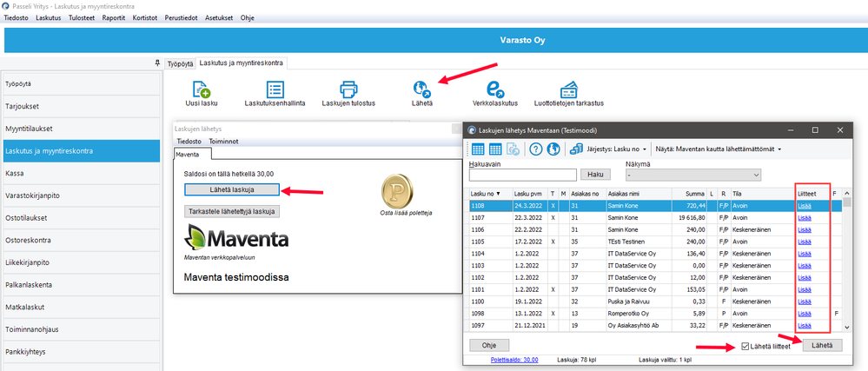Viewport: 868px width, 371px height.
Task: Open Pankkiyhteys in the sidebar
Action: [x=81, y=352]
